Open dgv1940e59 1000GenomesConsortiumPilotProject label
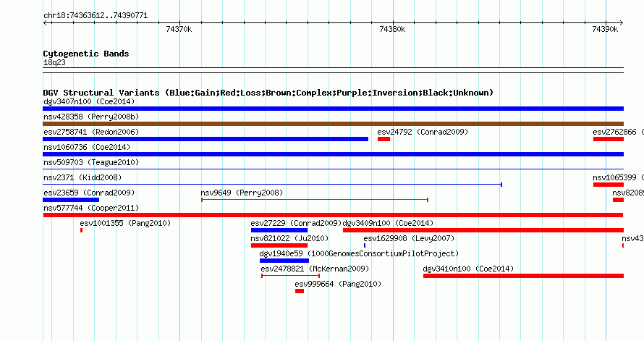Image resolution: width=644 pixels, height=341 pixels. 359,253
